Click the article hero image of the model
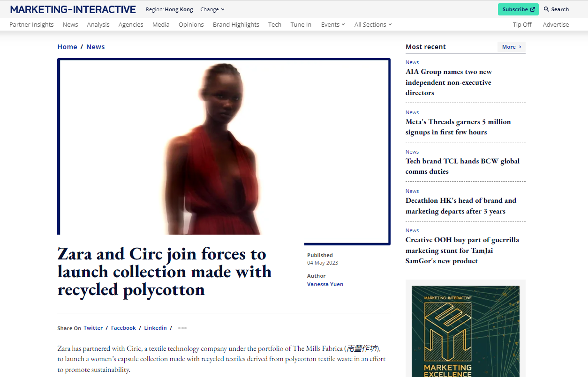The image size is (588, 377). pos(224,146)
